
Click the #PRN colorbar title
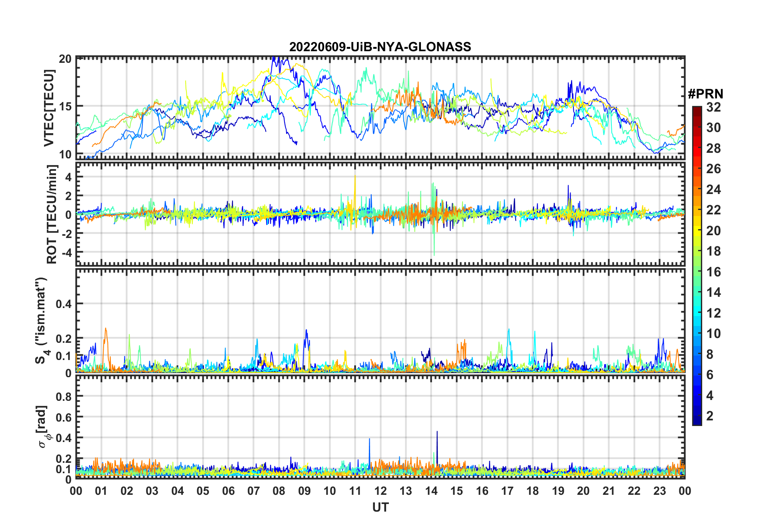(x=705, y=94)
